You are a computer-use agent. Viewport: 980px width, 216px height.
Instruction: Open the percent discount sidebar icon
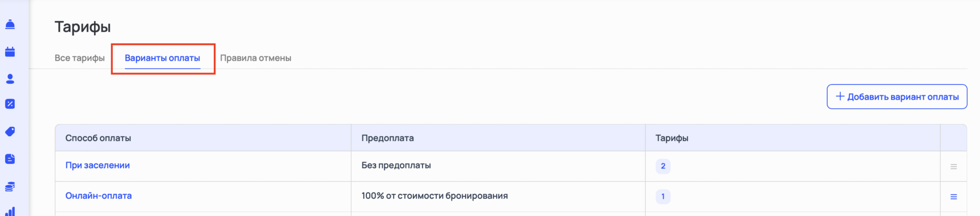pyautogui.click(x=10, y=104)
